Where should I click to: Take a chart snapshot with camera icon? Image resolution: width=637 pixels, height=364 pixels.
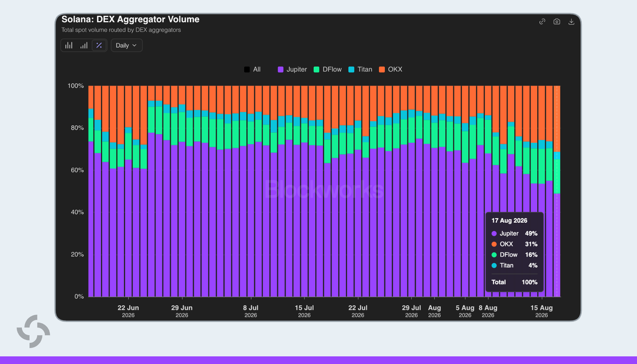click(557, 22)
